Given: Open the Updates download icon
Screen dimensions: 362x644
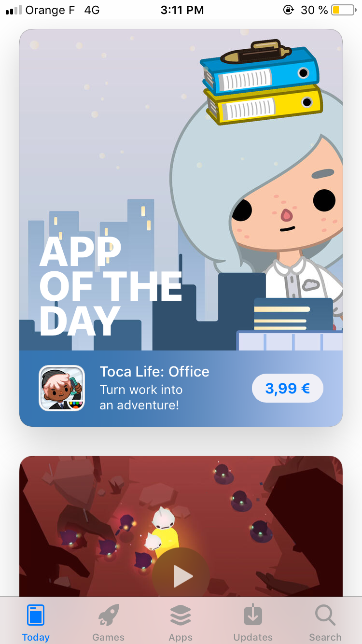Looking at the screenshot, I should point(253,615).
